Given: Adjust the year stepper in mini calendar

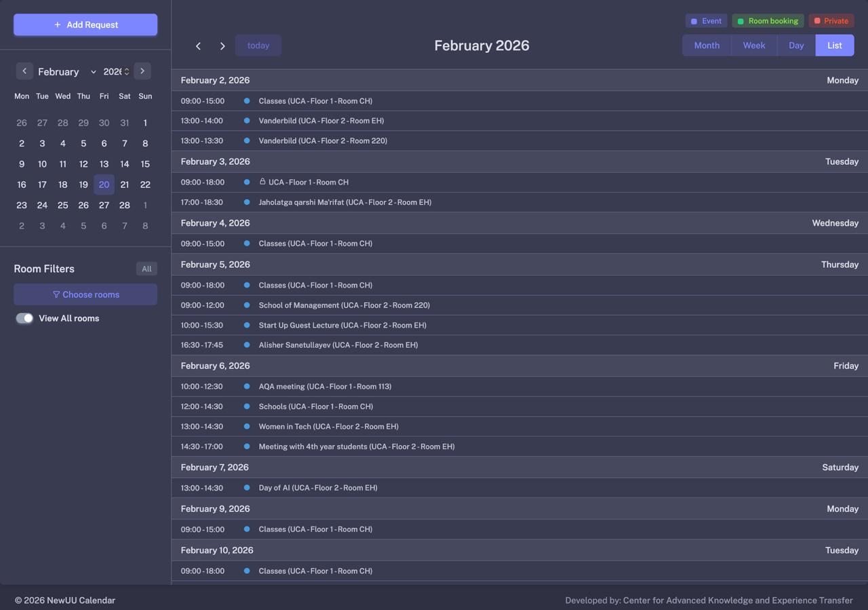Looking at the screenshot, I should tap(126, 72).
